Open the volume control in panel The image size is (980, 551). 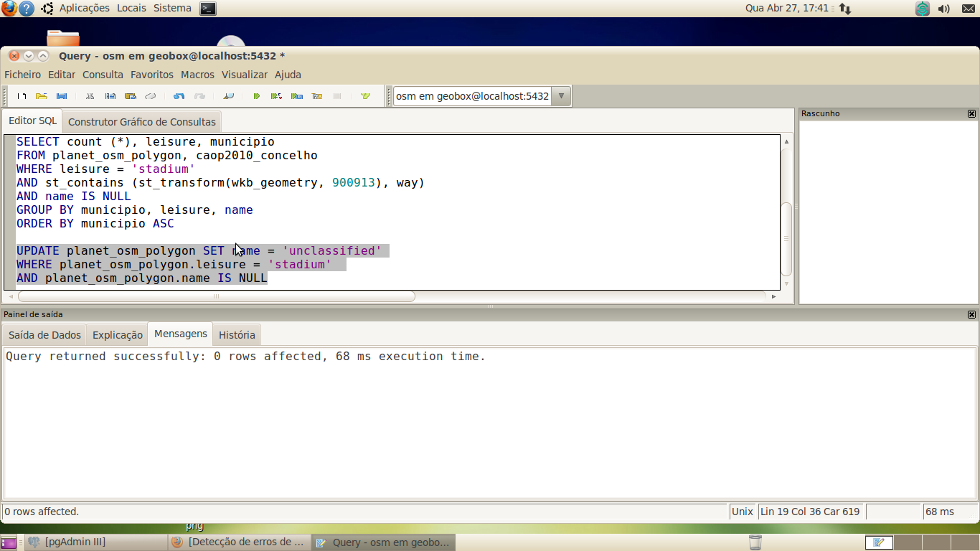pos(944,9)
